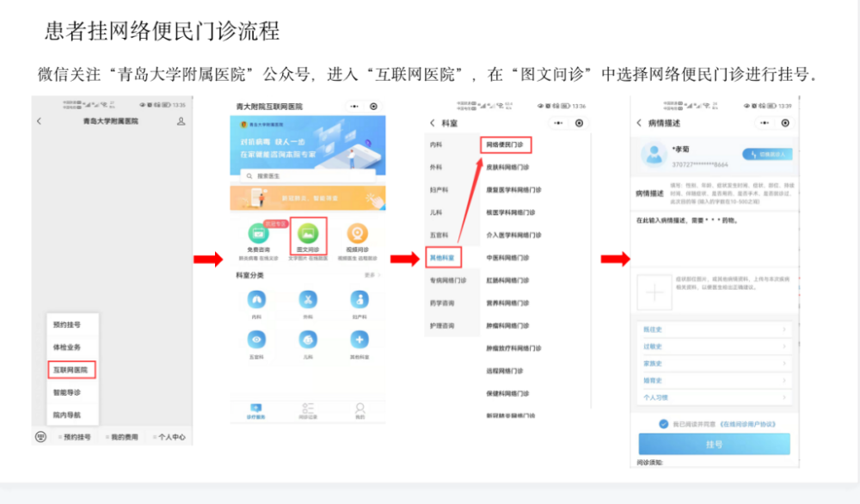Choose 院内导航 from the popup menu
The width and height of the screenshot is (860, 504).
click(x=67, y=415)
